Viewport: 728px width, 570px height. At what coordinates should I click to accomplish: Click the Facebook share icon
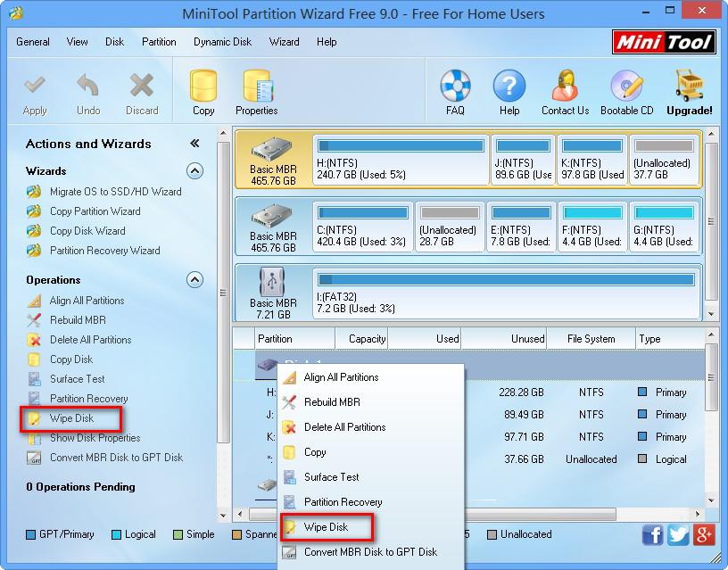pos(652,534)
